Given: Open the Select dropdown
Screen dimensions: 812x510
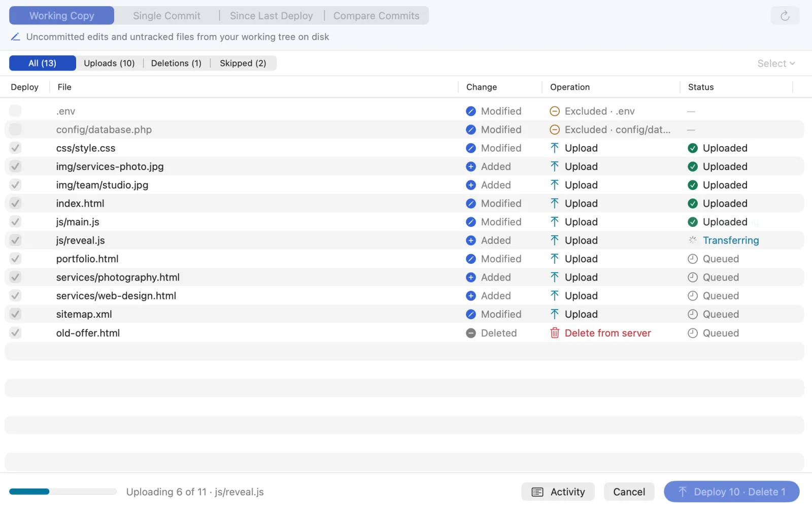Looking at the screenshot, I should point(776,63).
